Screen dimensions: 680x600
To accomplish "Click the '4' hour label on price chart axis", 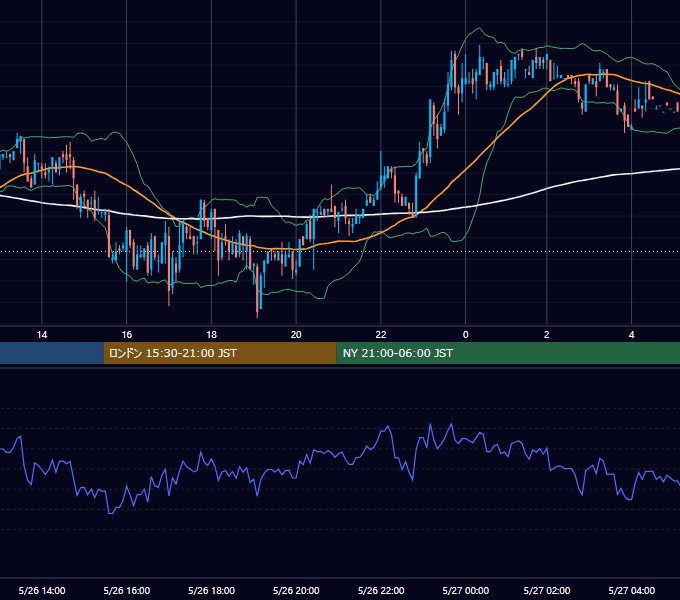I will pos(631,335).
